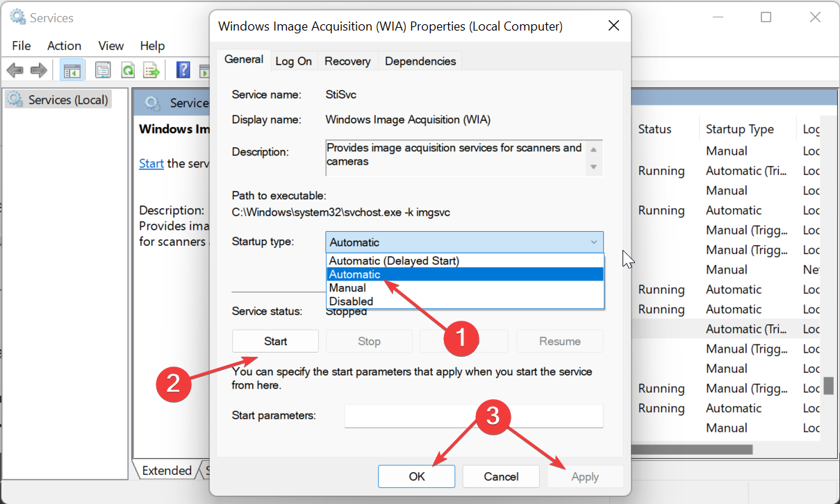Open Properties via the toolbar icon
The height and width of the screenshot is (504, 840).
click(x=103, y=70)
